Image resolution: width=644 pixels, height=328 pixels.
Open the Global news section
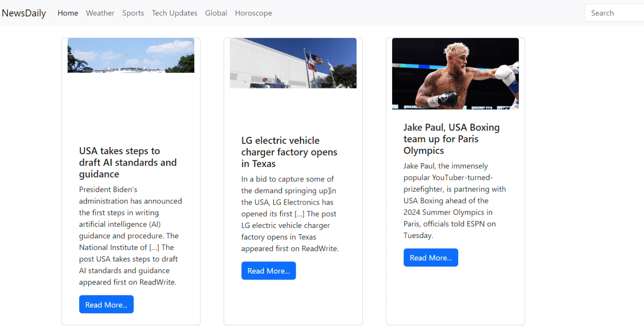tap(216, 13)
